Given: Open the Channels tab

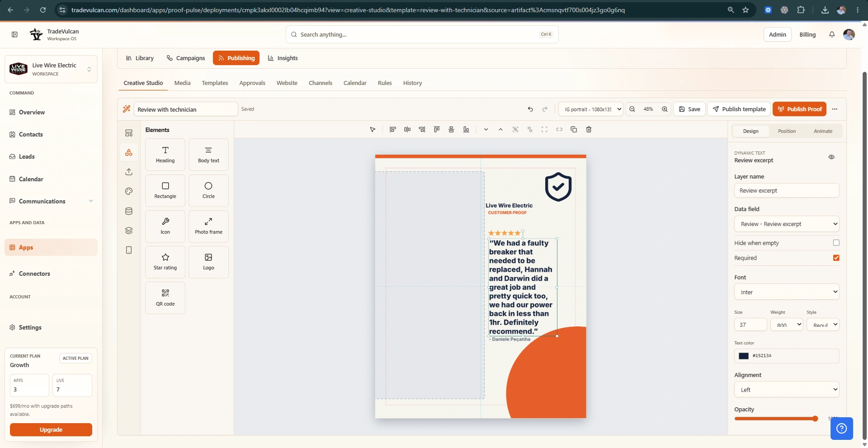Looking at the screenshot, I should (x=321, y=83).
